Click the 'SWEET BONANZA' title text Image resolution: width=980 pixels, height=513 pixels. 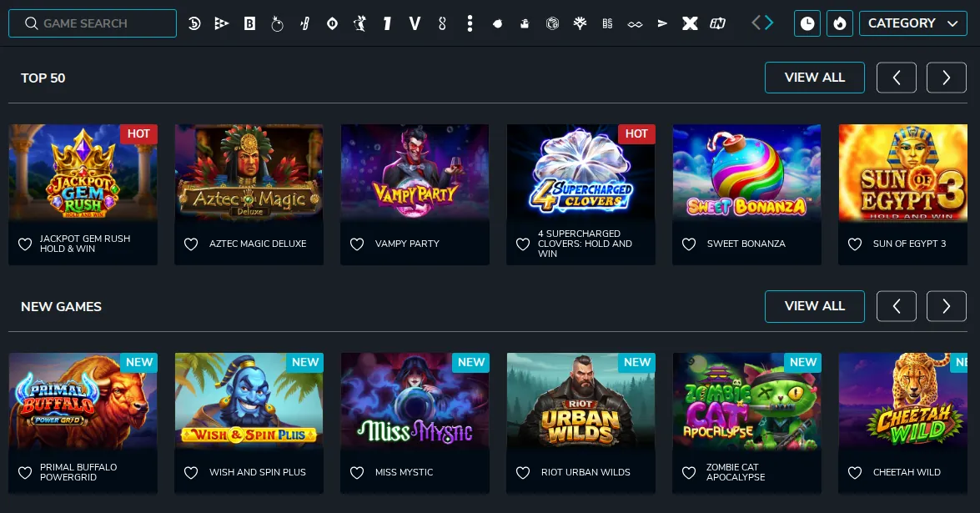tap(746, 244)
